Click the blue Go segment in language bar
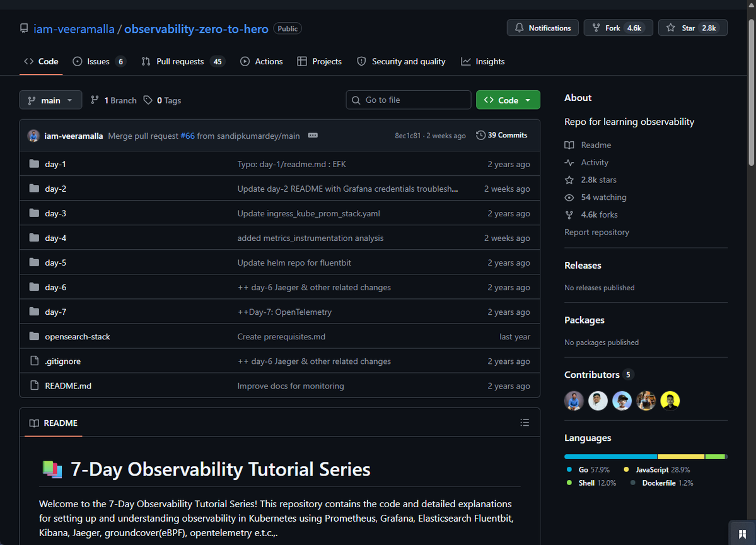The width and height of the screenshot is (756, 545). (x=610, y=456)
